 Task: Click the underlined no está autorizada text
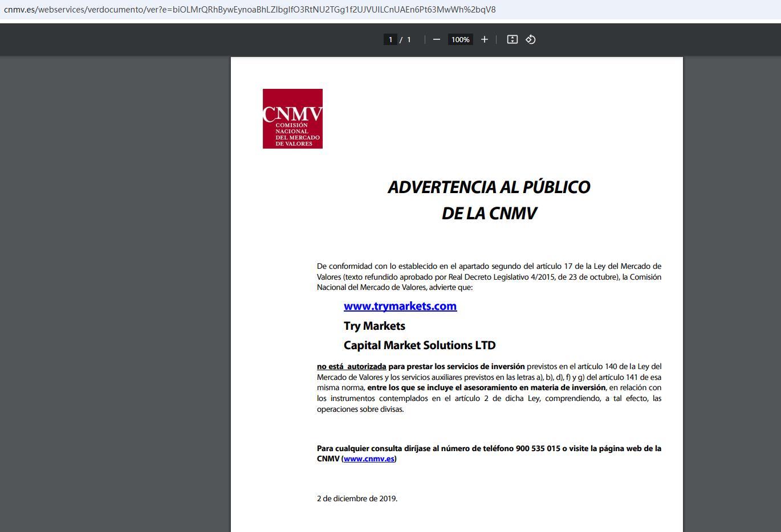(x=351, y=366)
